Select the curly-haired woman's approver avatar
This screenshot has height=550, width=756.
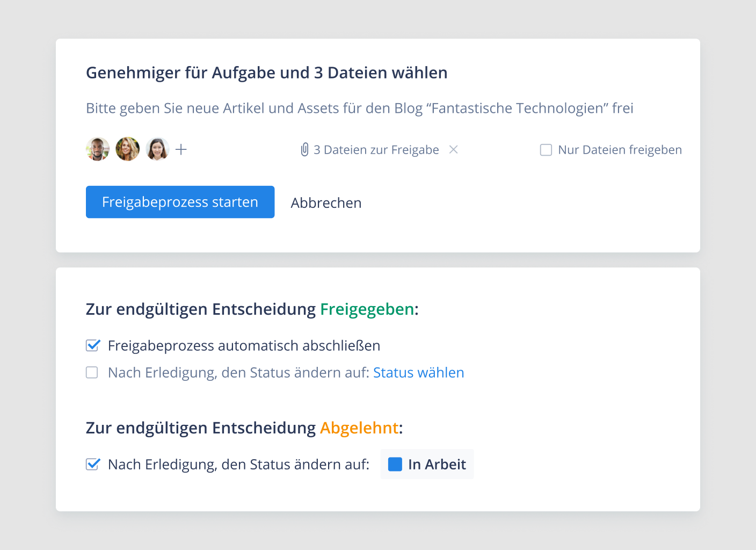point(128,149)
